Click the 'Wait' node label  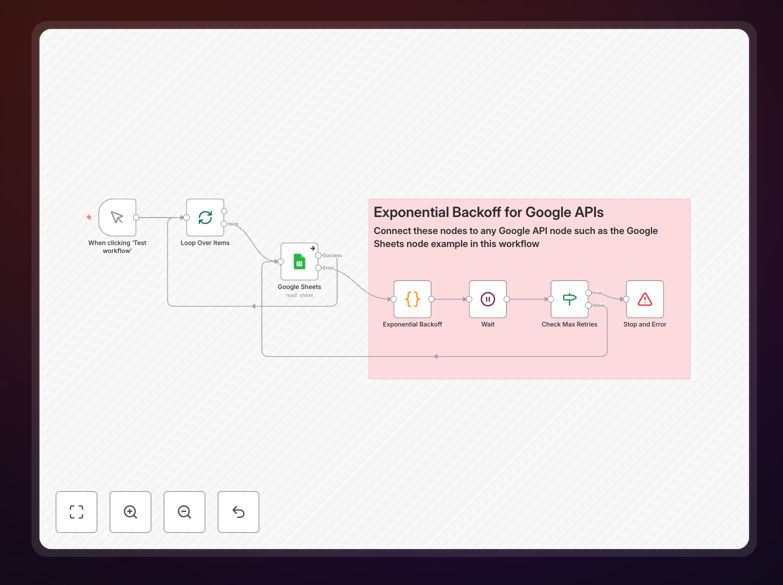(488, 324)
